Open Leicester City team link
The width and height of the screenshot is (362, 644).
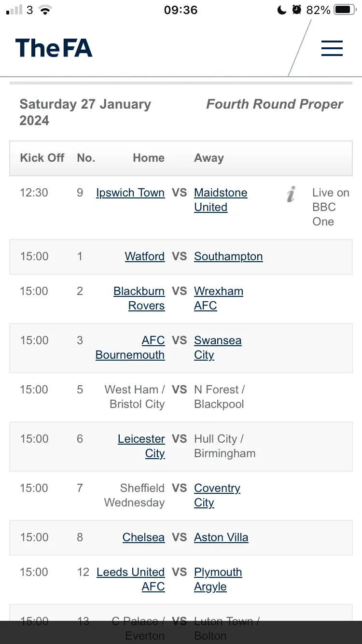(x=141, y=446)
